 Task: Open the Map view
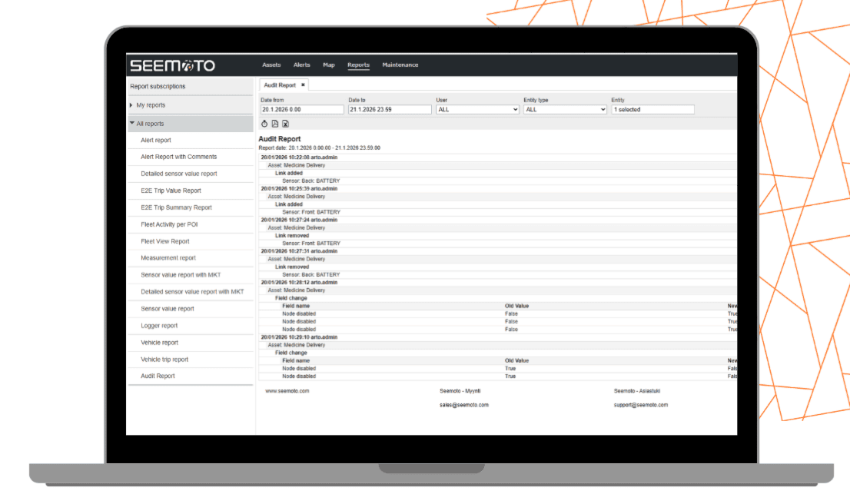(x=329, y=65)
